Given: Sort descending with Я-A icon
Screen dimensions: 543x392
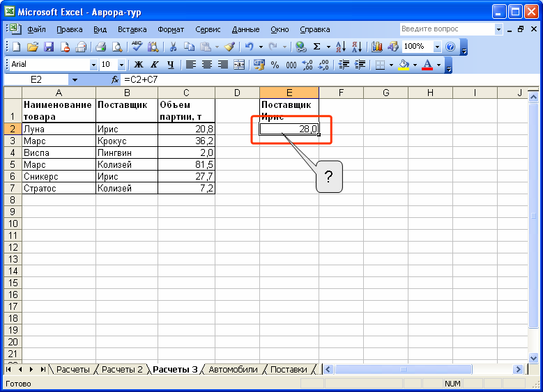Looking at the screenshot, I should (357, 47).
